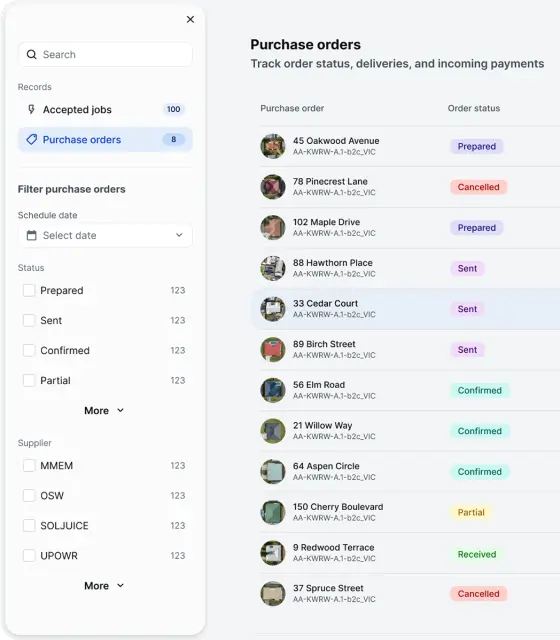Check the Sent status filter
The image size is (560, 640).
(29, 320)
